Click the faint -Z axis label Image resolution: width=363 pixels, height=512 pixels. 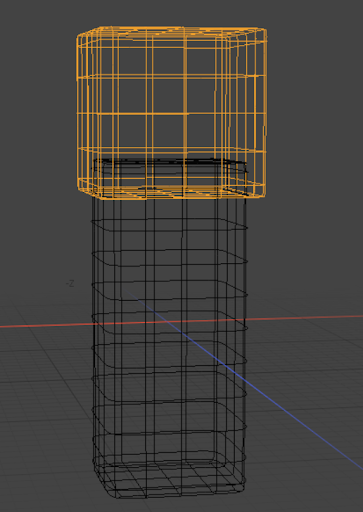click(x=70, y=284)
